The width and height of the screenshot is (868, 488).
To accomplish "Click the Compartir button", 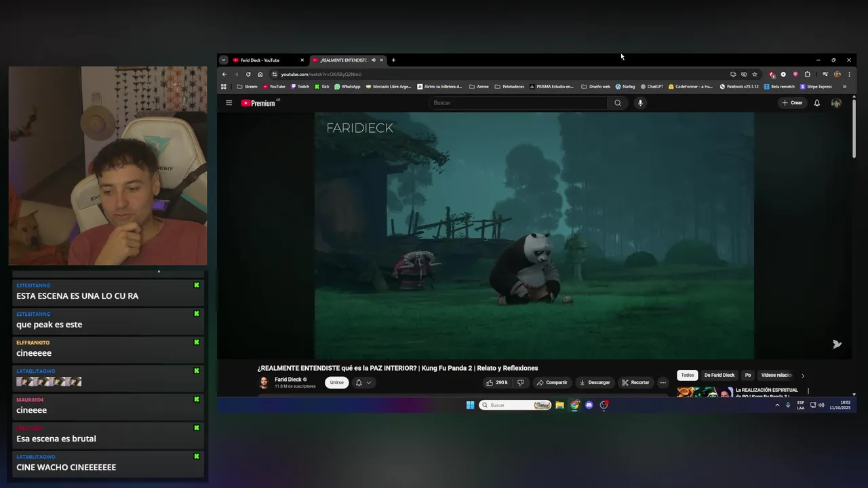I will click(x=552, y=382).
